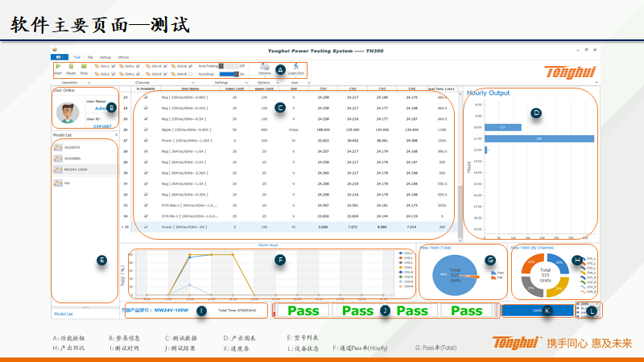
Task: Click the upper Limit column header
Action: (264, 88)
